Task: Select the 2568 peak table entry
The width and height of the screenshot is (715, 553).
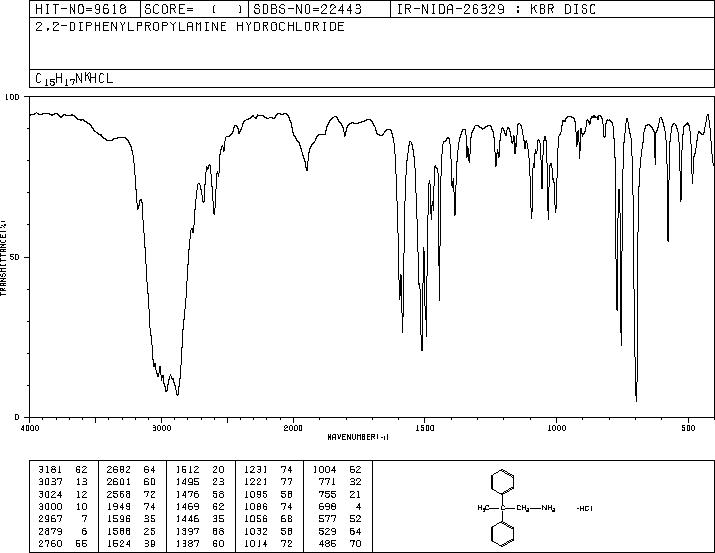Action: click(131, 494)
